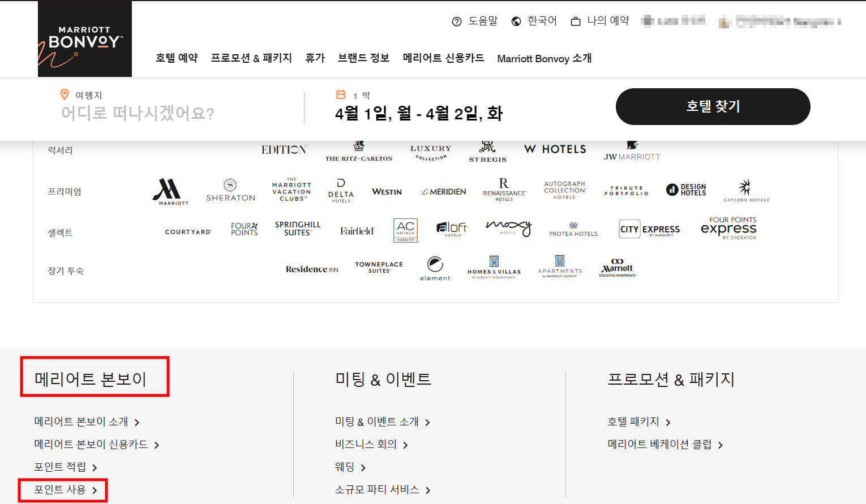Click the Moxy Hotels logo
866x504 pixels.
click(x=509, y=228)
